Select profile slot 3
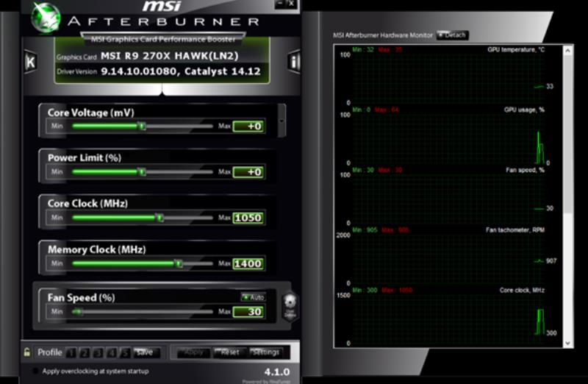 [x=98, y=353]
